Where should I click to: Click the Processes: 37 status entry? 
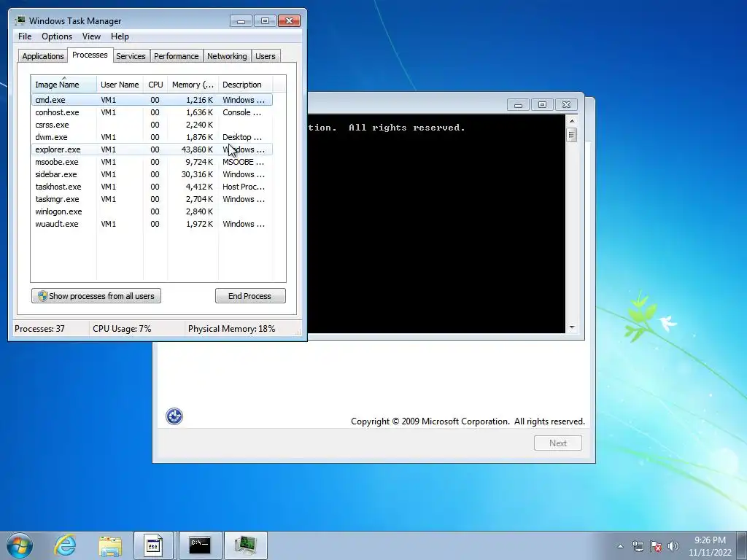point(39,329)
